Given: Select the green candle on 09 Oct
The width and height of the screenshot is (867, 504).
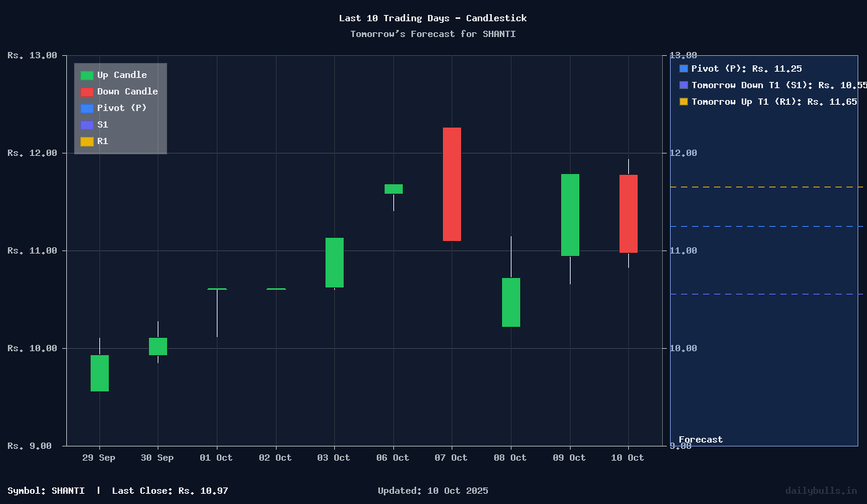Looking at the screenshot, I should click(570, 215).
